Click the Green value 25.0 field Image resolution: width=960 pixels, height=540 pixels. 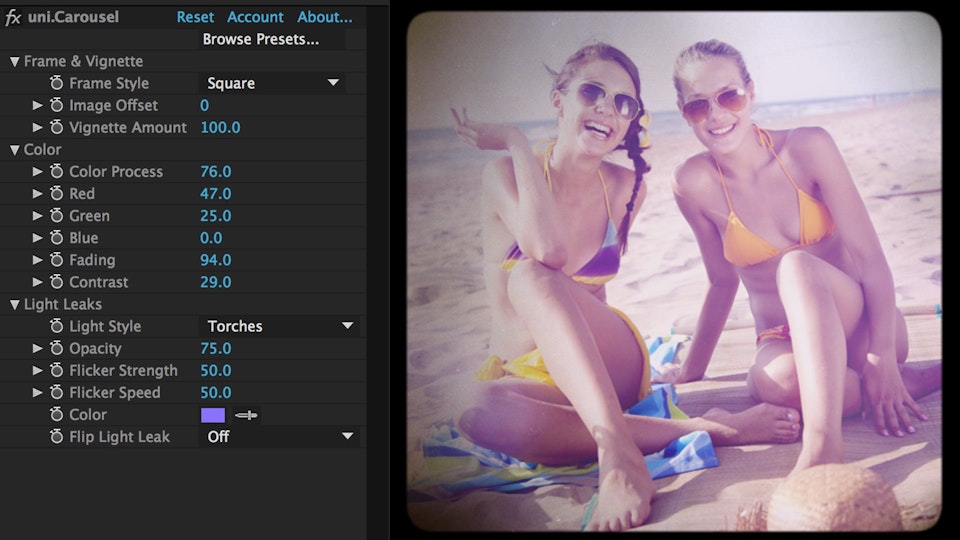[216, 216]
